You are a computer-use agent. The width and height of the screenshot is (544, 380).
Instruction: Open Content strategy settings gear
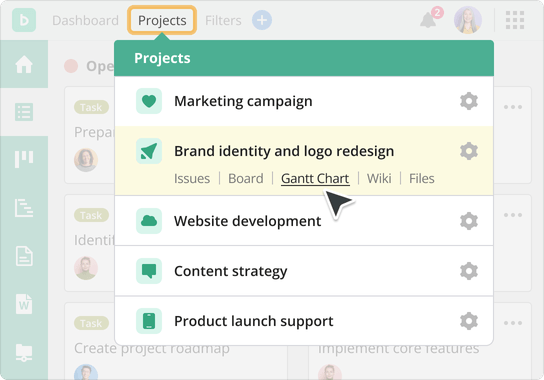click(469, 271)
